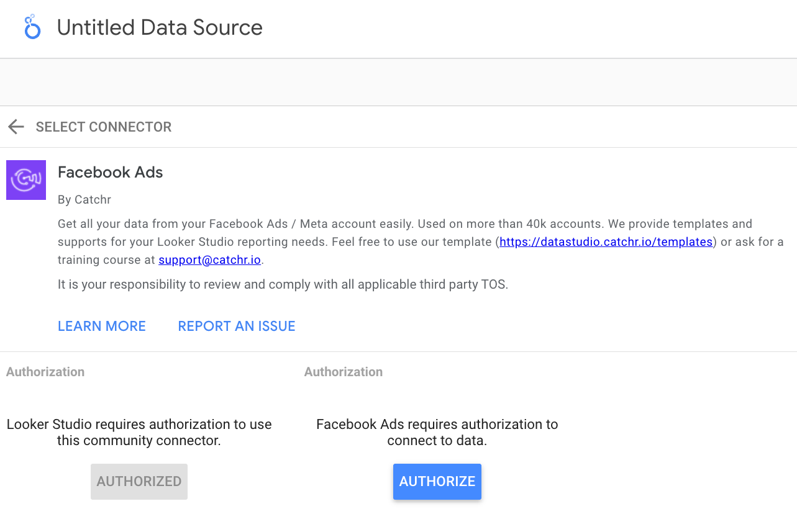
Task: Open the left Authorization section header
Action: click(x=45, y=371)
